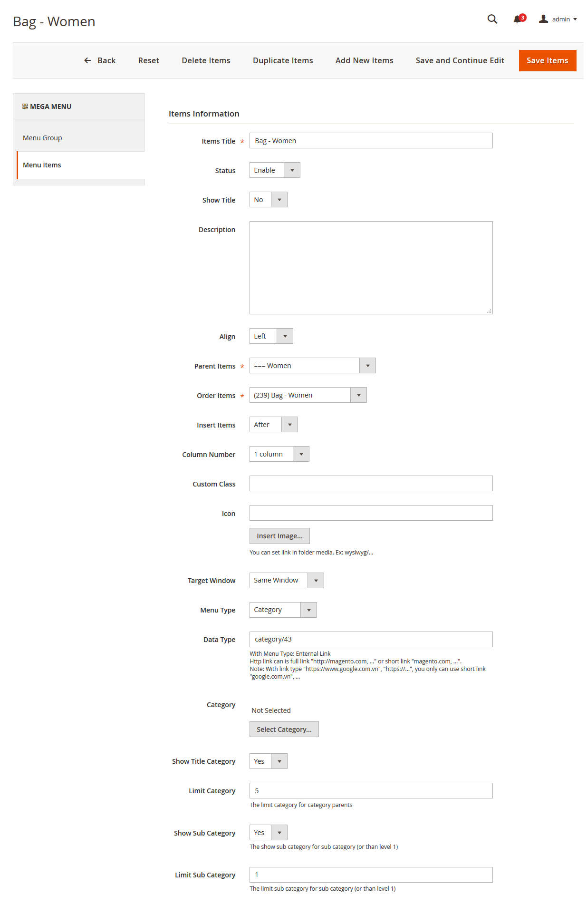The image size is (587, 924).
Task: Click 'The limit category for category parents' note
Action: coord(301,805)
